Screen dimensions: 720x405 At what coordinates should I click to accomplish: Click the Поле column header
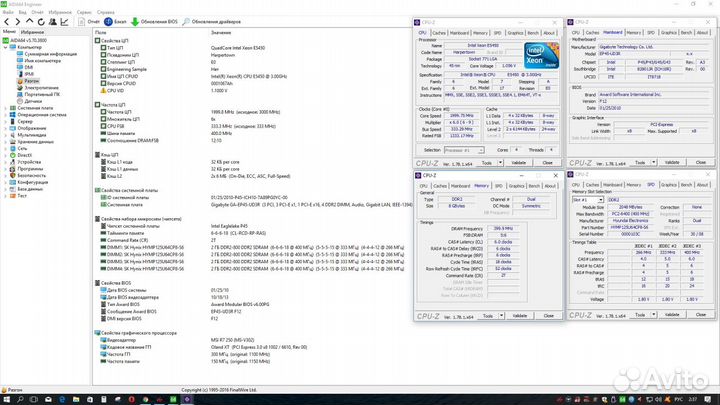point(101,33)
